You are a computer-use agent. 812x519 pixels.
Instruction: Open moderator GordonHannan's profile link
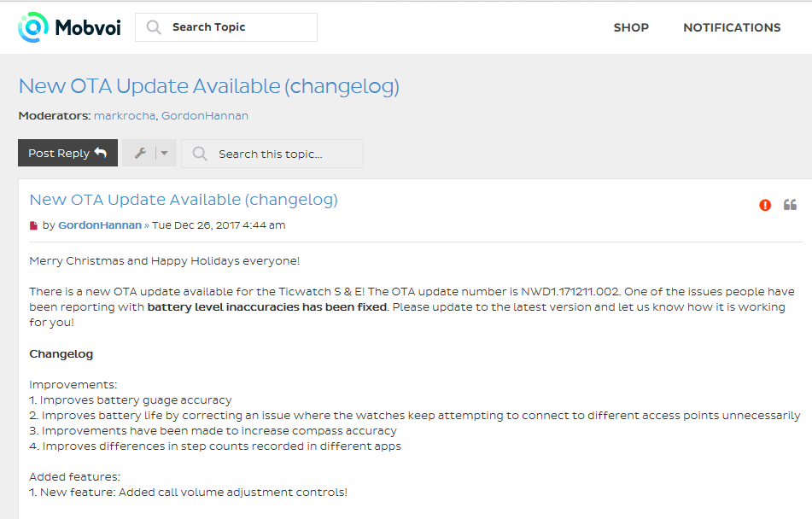205,116
